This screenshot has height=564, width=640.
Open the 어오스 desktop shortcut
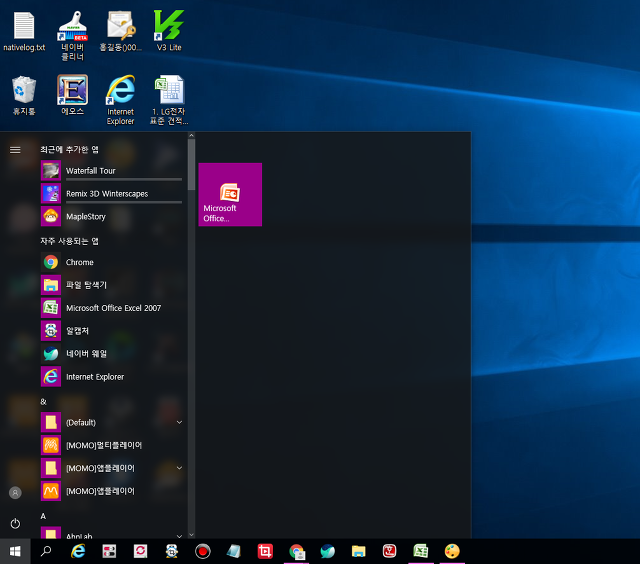[72, 95]
